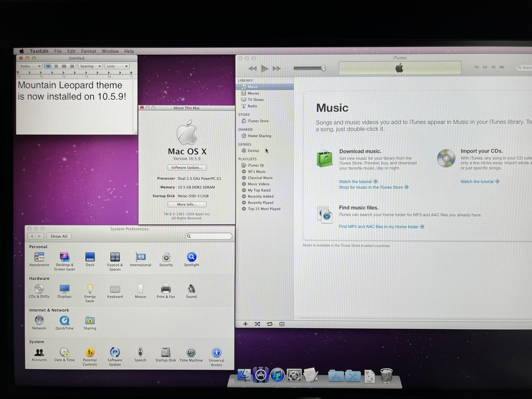Click Show All in System Preferences
The image size is (532, 399).
point(59,236)
